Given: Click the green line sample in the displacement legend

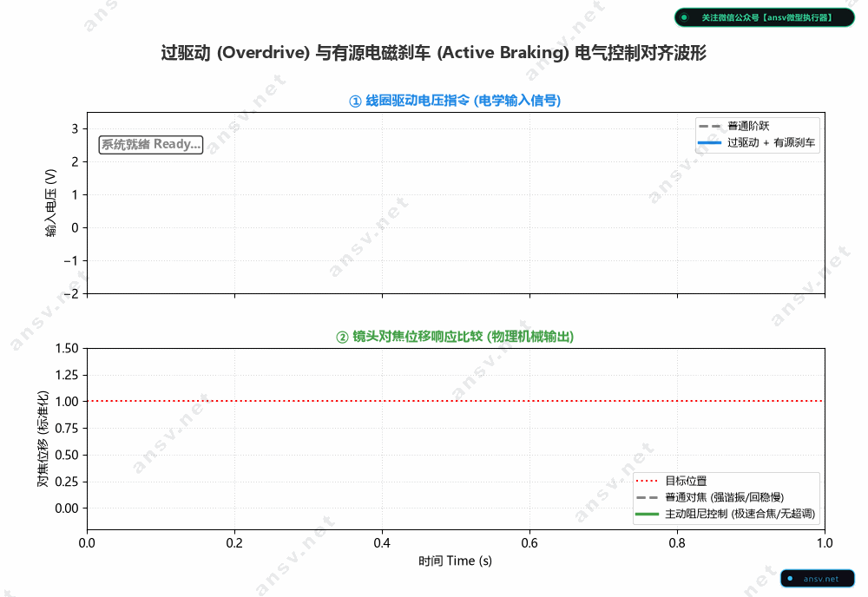Looking at the screenshot, I should point(647,514).
